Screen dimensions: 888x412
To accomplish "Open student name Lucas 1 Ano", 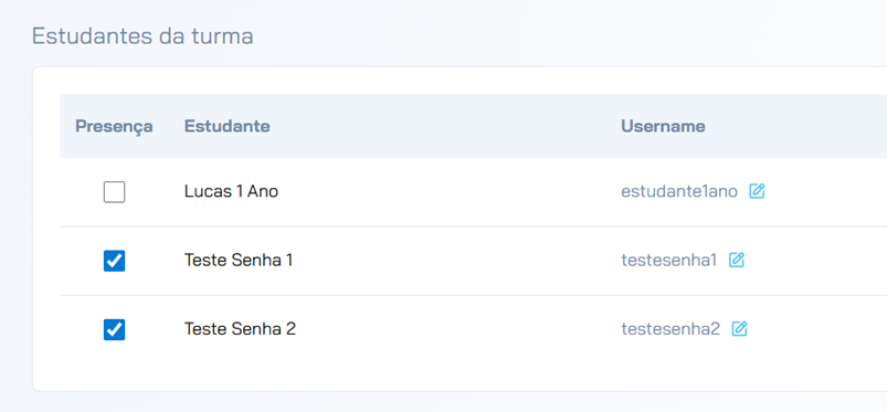I will point(231,191).
